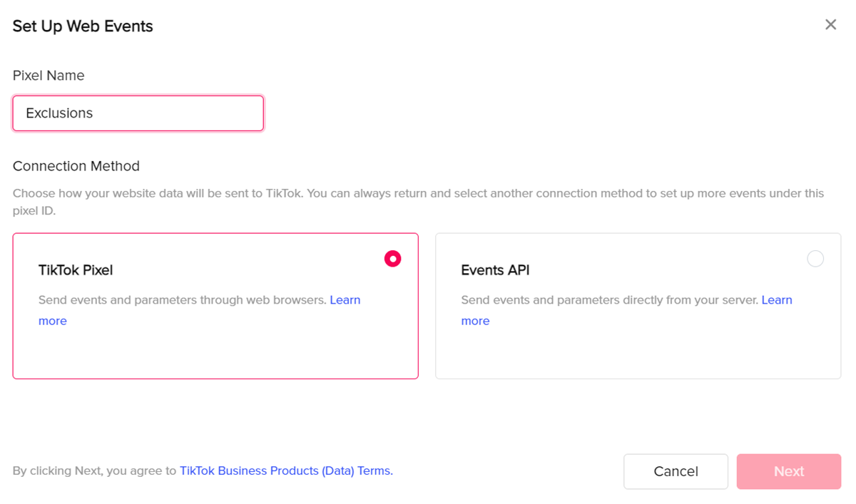The width and height of the screenshot is (856, 504).
Task: Close the Set Up Web Events dialog
Action: click(x=830, y=25)
